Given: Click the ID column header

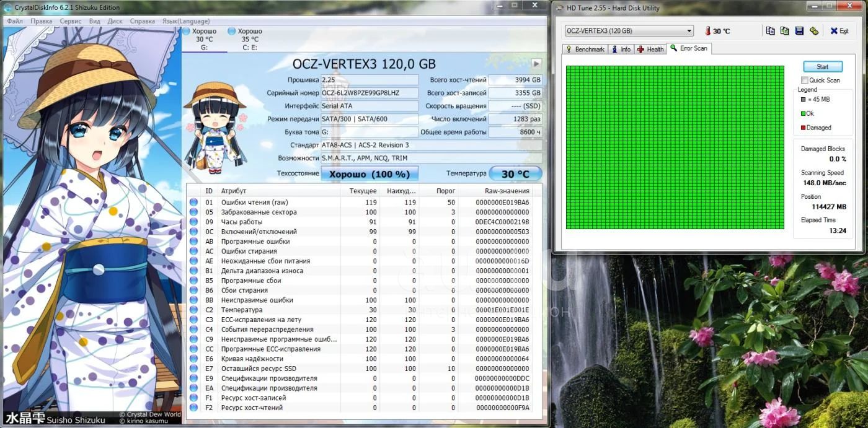Looking at the screenshot, I should pyautogui.click(x=209, y=191).
